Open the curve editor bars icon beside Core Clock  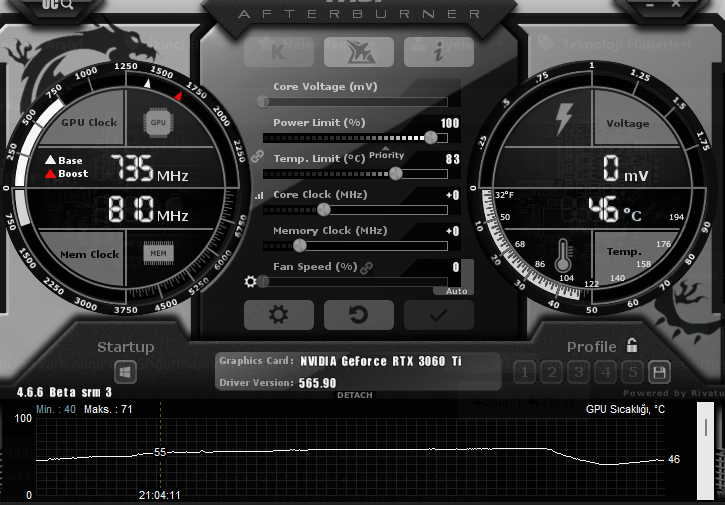click(259, 196)
